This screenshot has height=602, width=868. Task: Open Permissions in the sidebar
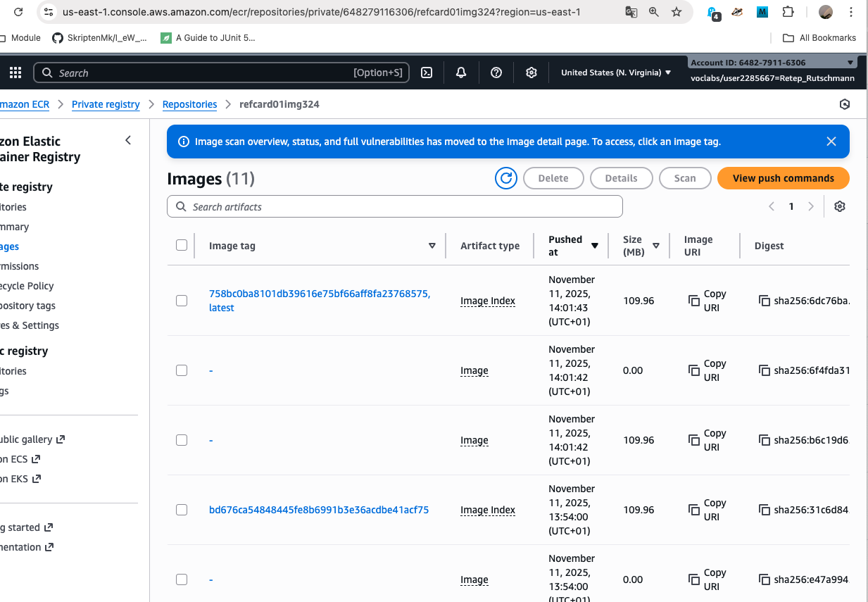(x=20, y=266)
